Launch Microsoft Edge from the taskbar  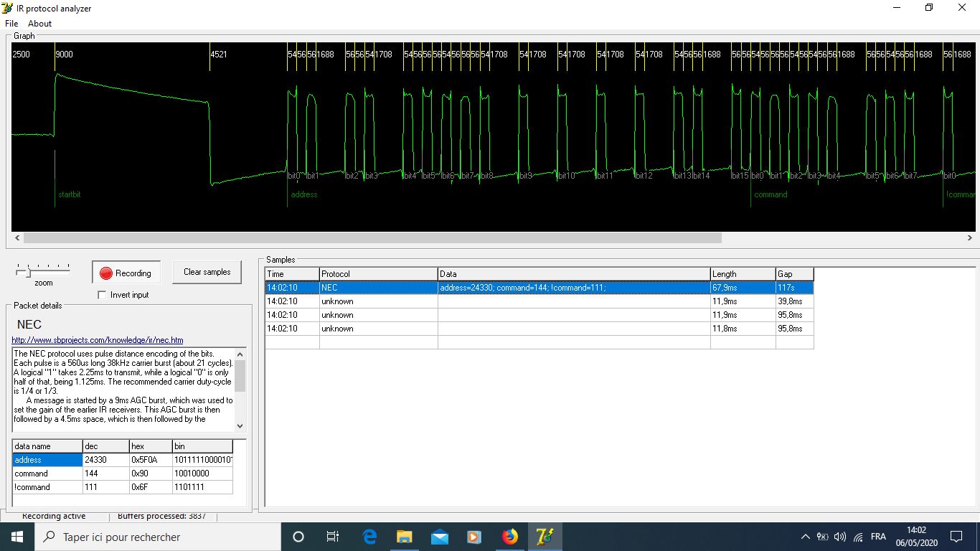point(369,537)
